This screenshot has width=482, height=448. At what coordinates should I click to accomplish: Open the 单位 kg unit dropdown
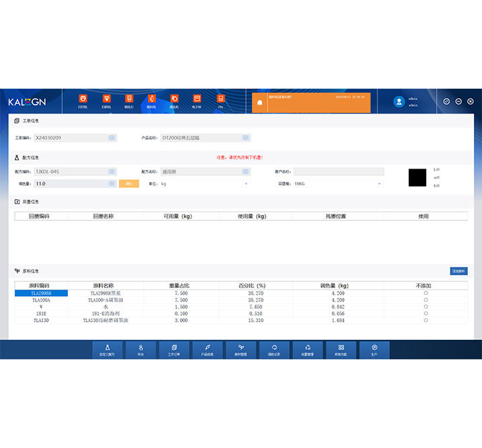(x=205, y=183)
